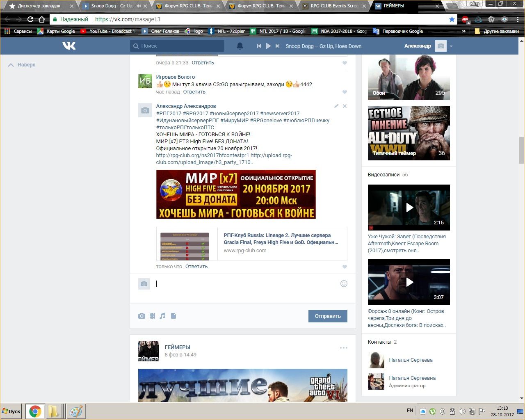Like the Игровое Болото comment
Viewport: 525px width, 420px height.
345,92
